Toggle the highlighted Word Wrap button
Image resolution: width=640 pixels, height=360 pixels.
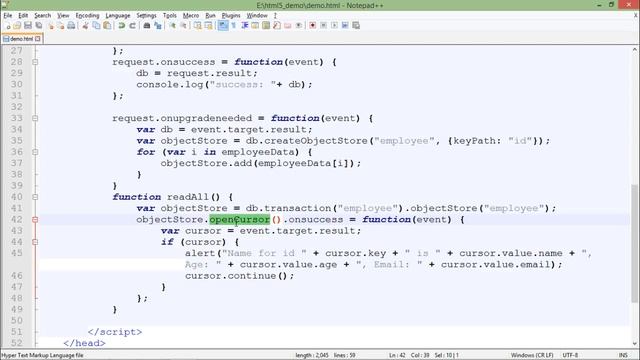[223, 25]
